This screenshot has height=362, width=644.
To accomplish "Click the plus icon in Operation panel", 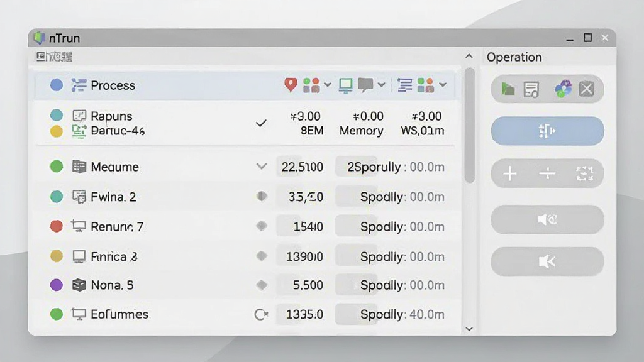I will [x=509, y=173].
